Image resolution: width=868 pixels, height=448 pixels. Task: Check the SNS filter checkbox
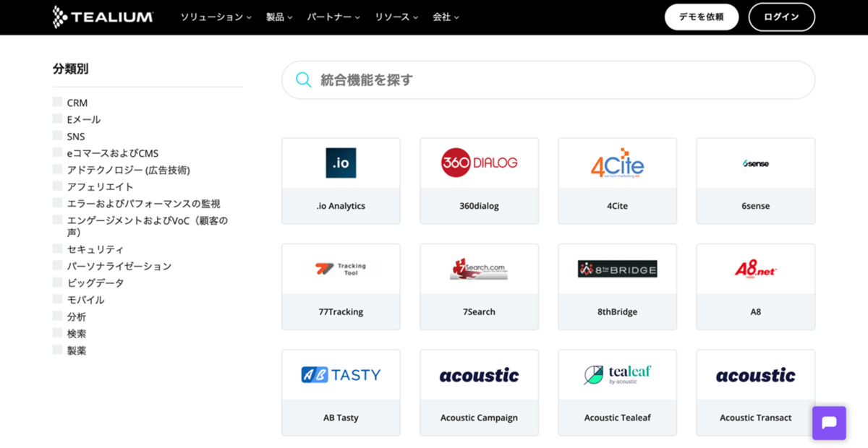(x=57, y=136)
